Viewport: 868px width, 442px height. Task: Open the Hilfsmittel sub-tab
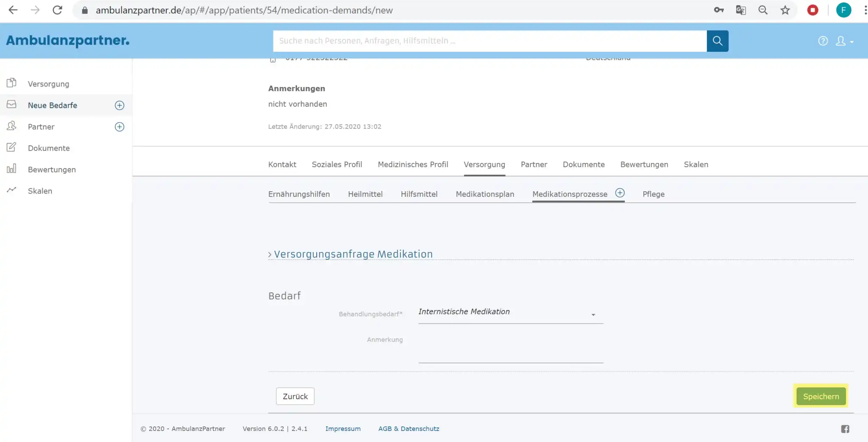(419, 194)
